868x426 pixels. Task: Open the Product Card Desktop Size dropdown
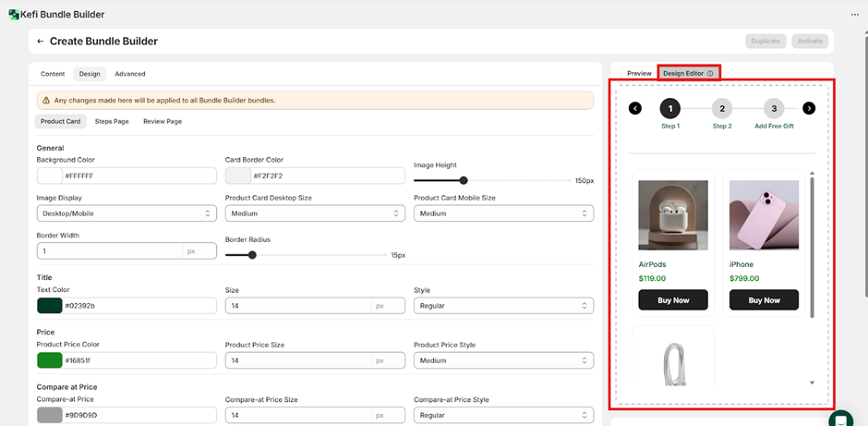pyautogui.click(x=315, y=213)
